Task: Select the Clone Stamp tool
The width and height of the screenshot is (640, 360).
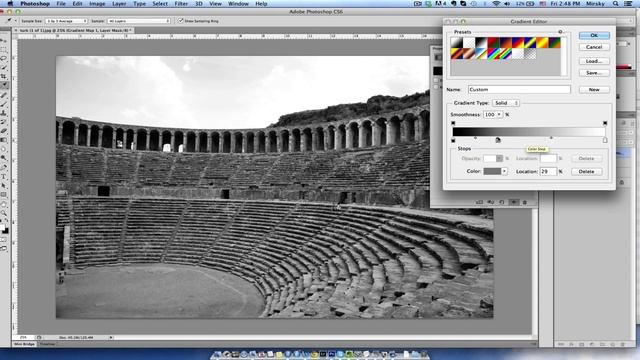Action: pyautogui.click(x=4, y=113)
